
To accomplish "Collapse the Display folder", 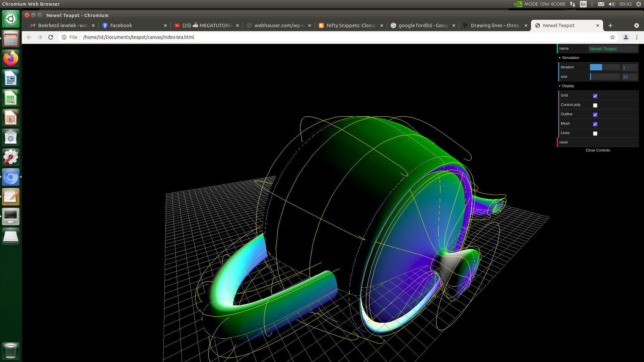I will point(568,86).
